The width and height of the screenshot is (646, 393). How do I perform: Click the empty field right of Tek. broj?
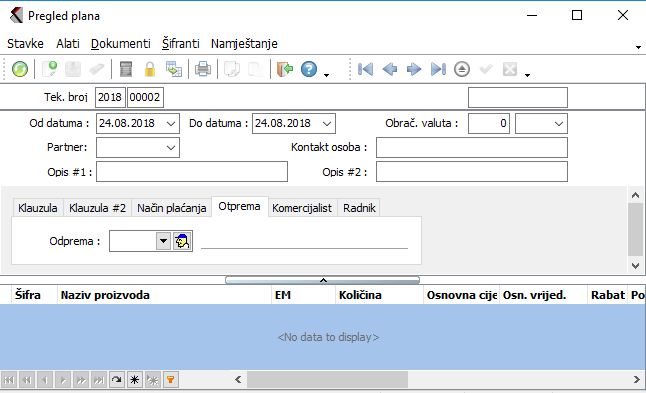click(517, 97)
